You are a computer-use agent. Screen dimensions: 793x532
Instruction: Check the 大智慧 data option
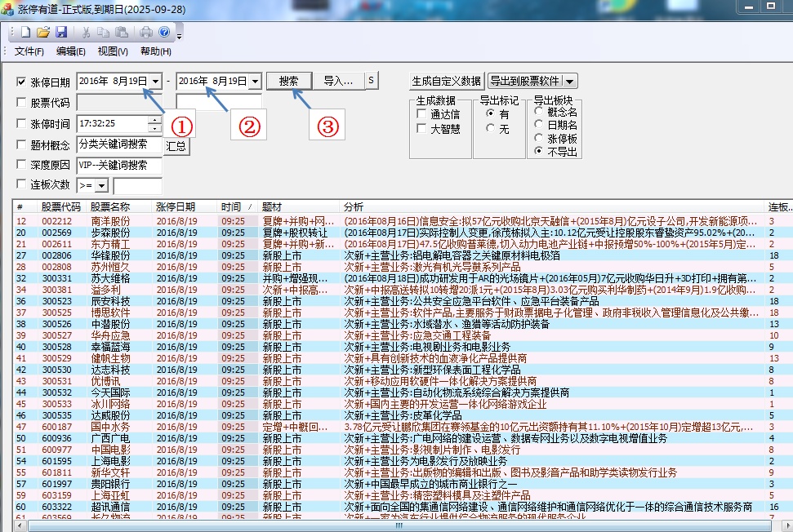tap(421, 128)
